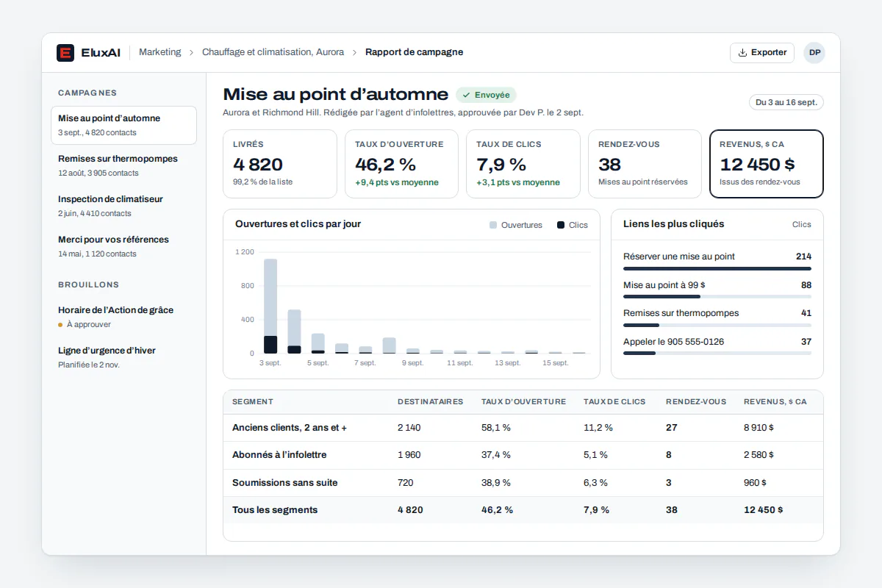The width and height of the screenshot is (882, 588).
Task: Click the Rapport de campagne breadcrumb
Action: pos(414,52)
